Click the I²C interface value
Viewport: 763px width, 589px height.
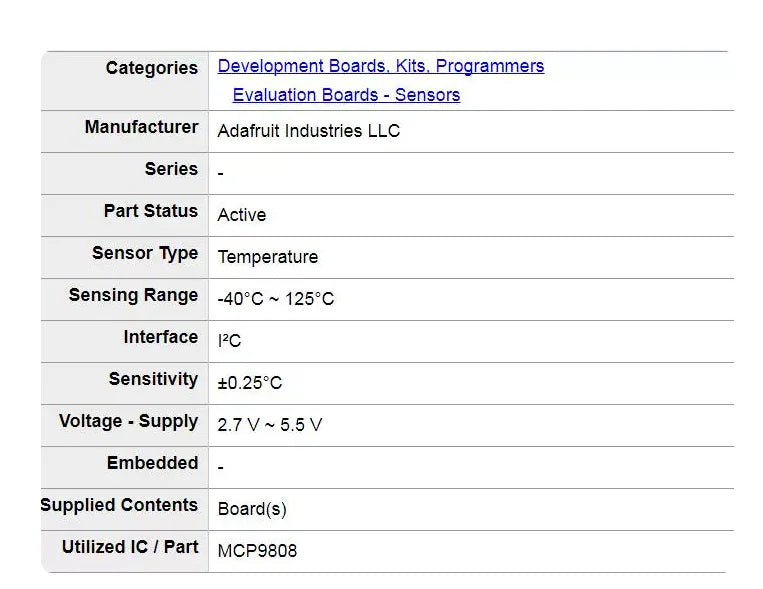pos(229,341)
